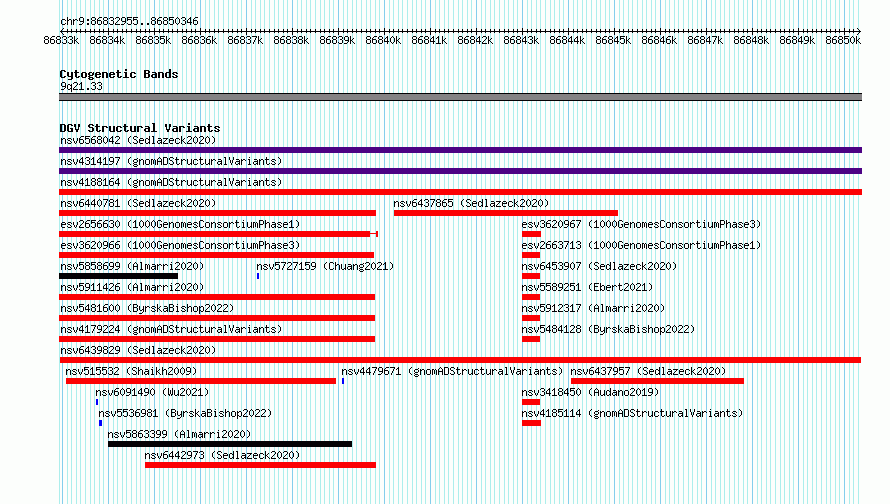This screenshot has width=890, height=504.
Task: Click the black bar under nsv5863399
Action: click(230, 444)
